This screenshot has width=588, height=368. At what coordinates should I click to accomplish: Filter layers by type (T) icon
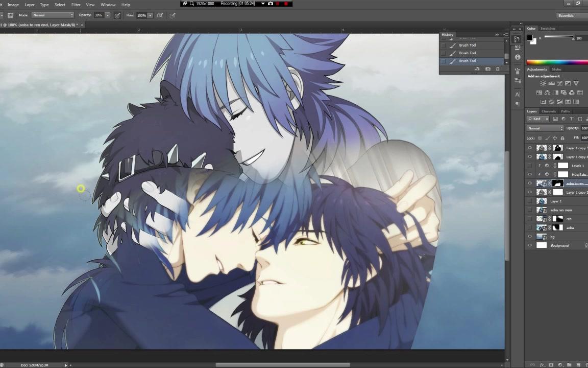coord(572,119)
